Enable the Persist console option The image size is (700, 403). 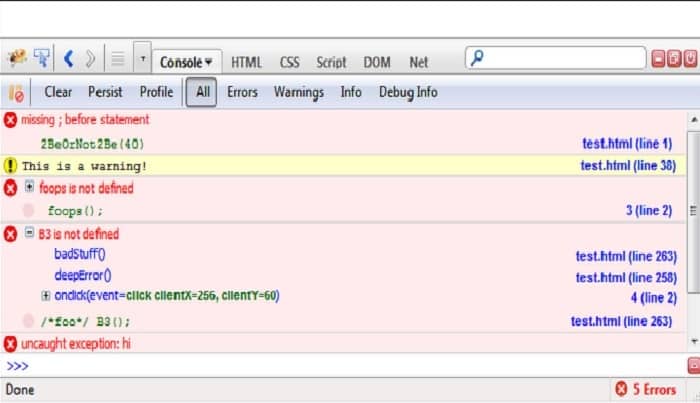tap(105, 92)
